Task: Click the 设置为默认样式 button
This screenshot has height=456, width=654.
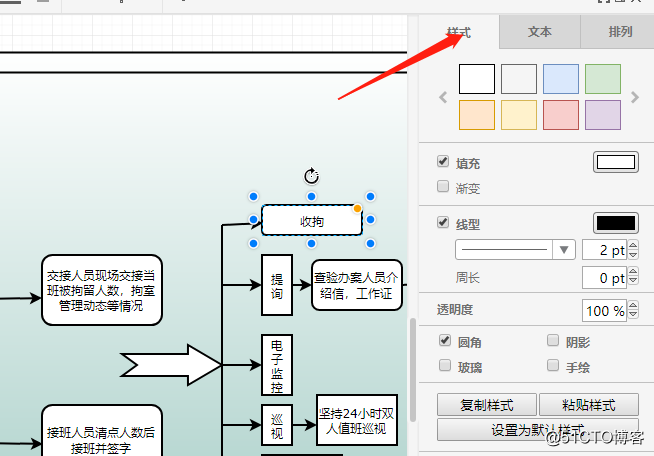Action: 538,430
